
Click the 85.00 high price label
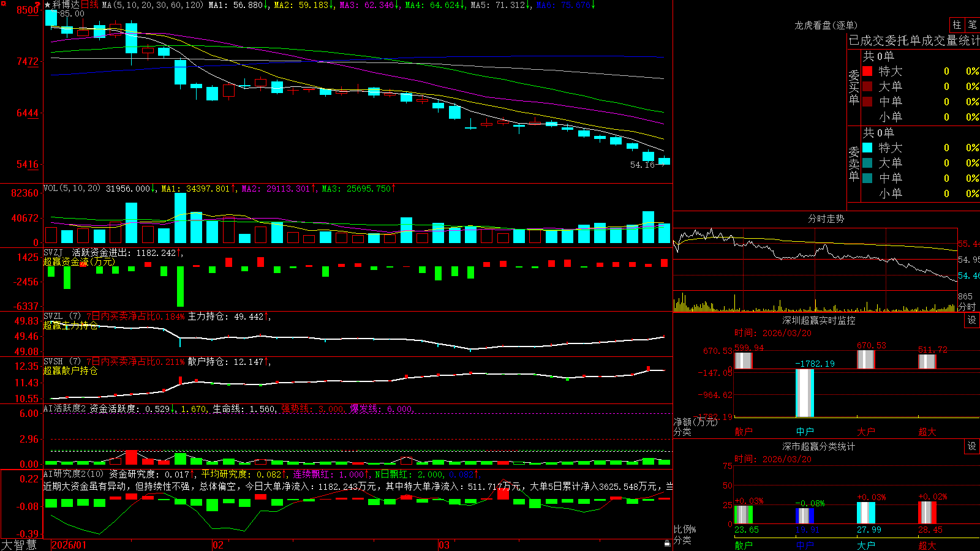coord(72,13)
